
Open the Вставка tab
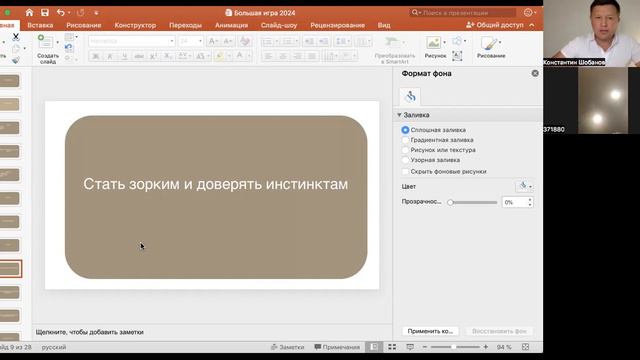coord(40,25)
